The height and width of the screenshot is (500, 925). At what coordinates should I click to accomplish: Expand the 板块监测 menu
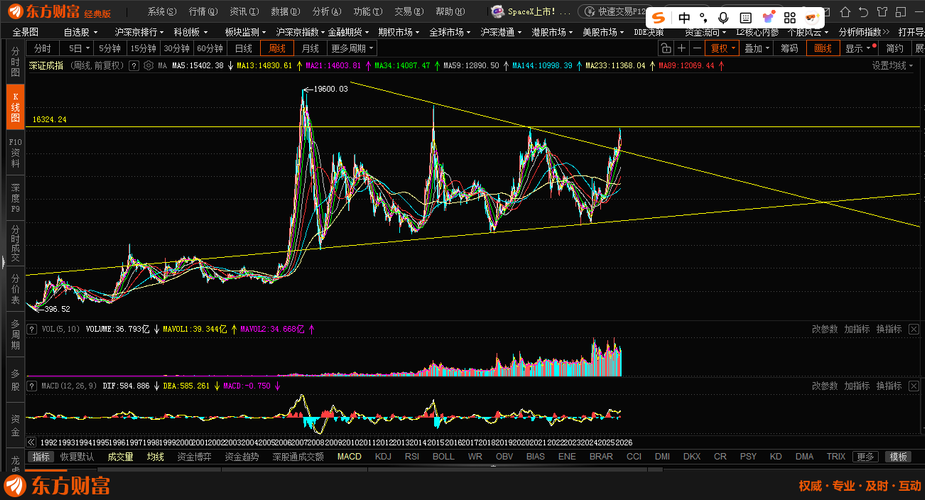(245, 32)
